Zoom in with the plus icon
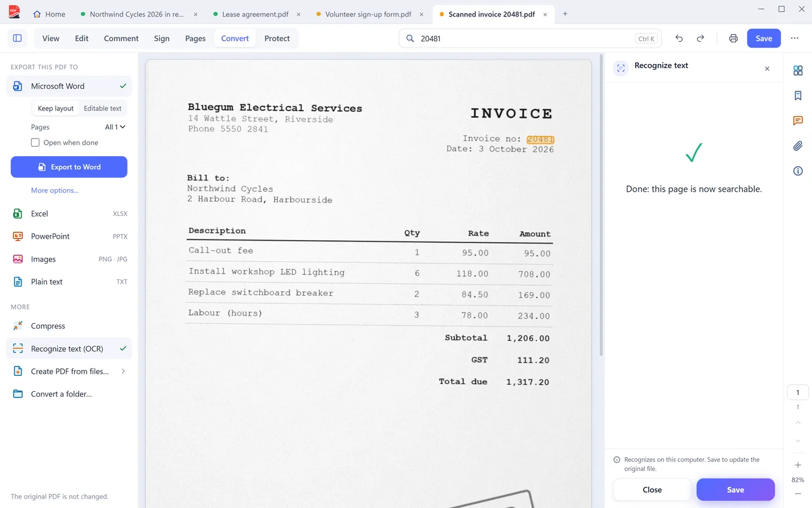Image resolution: width=812 pixels, height=508 pixels. pos(798,465)
